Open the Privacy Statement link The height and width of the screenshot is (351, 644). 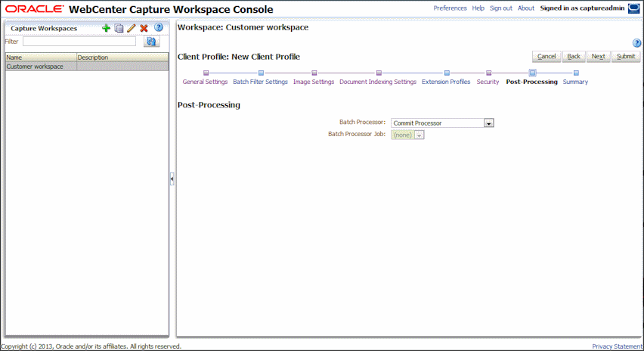coord(618,346)
